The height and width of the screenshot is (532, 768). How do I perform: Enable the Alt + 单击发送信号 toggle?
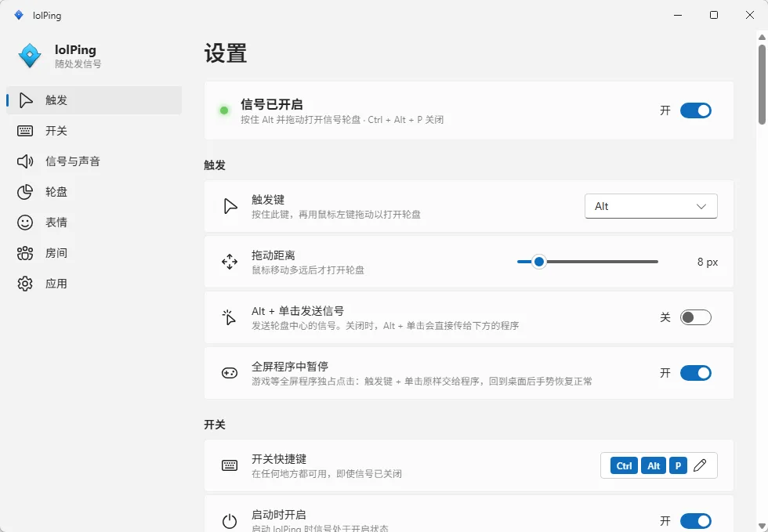click(696, 317)
